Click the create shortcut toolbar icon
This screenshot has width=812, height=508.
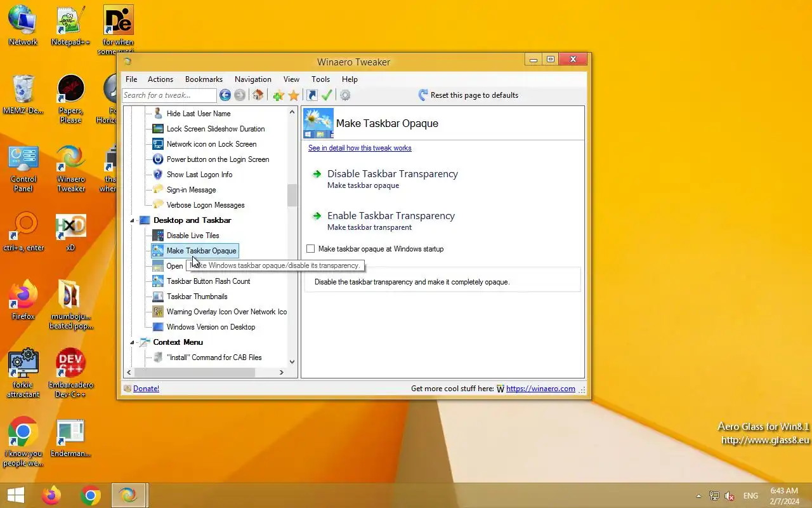(x=311, y=95)
